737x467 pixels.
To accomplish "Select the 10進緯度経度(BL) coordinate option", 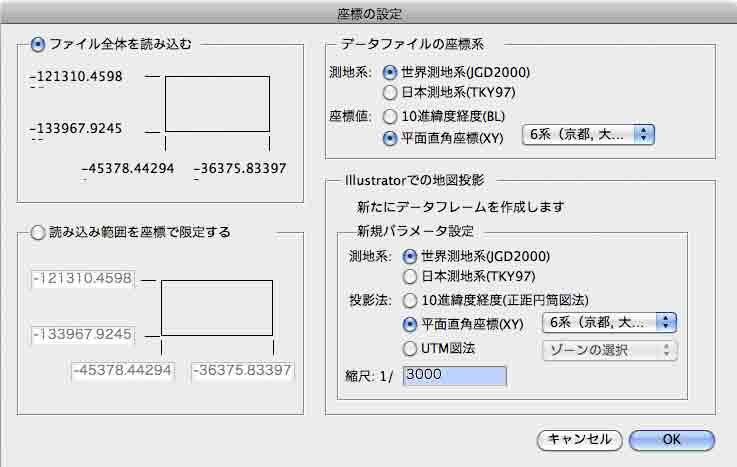I will click(390, 116).
